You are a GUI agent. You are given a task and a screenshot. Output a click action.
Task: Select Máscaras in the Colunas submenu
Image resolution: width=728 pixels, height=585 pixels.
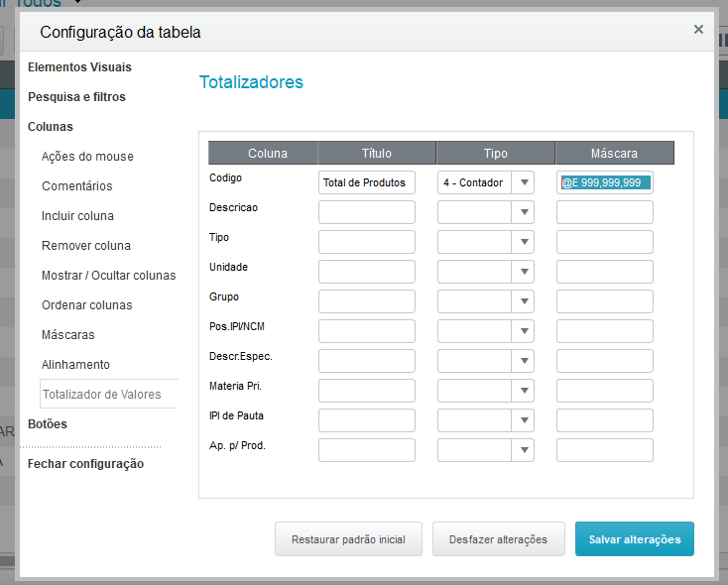tap(68, 335)
